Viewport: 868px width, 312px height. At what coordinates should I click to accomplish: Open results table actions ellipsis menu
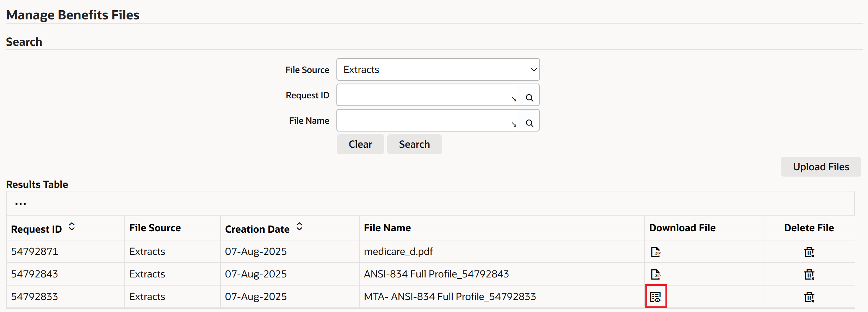click(x=20, y=204)
